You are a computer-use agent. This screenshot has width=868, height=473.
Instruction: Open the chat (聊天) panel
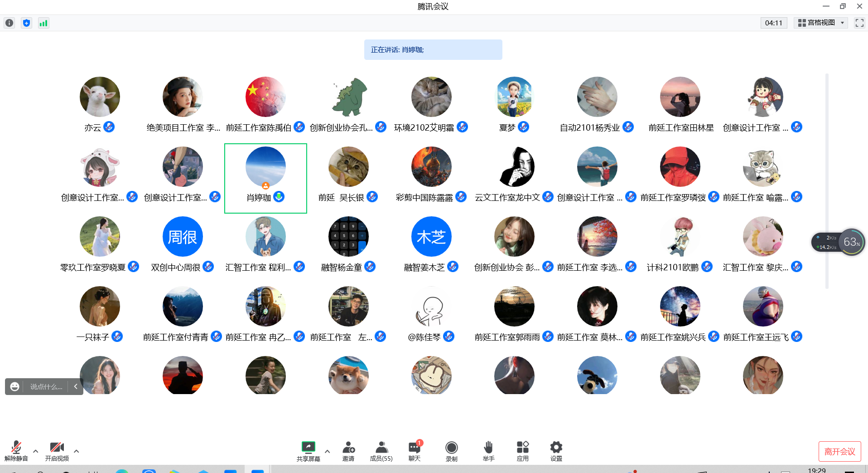pos(415,451)
